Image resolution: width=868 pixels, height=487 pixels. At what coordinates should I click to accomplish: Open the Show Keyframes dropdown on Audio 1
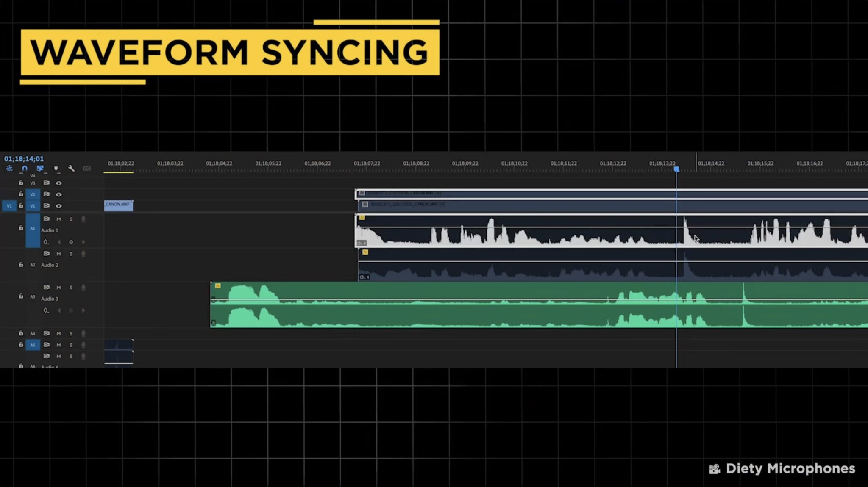(46, 241)
